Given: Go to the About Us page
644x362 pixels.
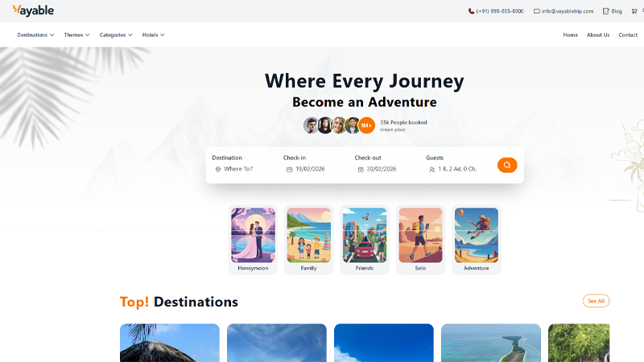Looking at the screenshot, I should tap(598, 35).
